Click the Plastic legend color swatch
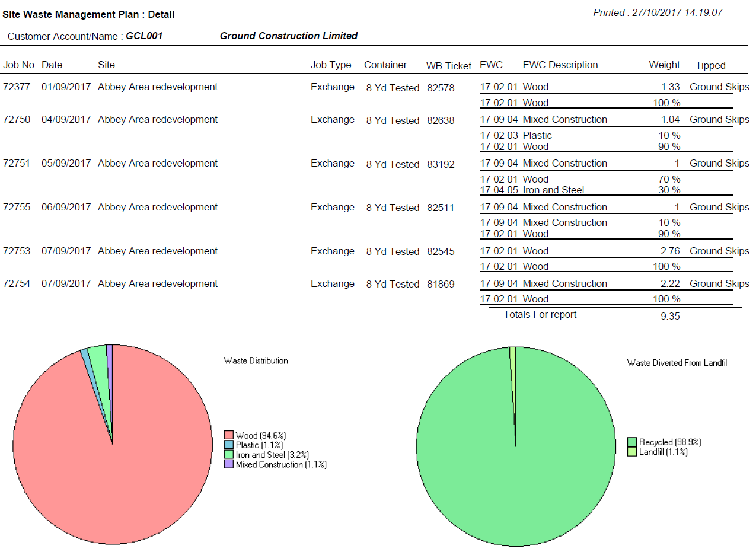This screenshot has width=756, height=552. click(228, 445)
